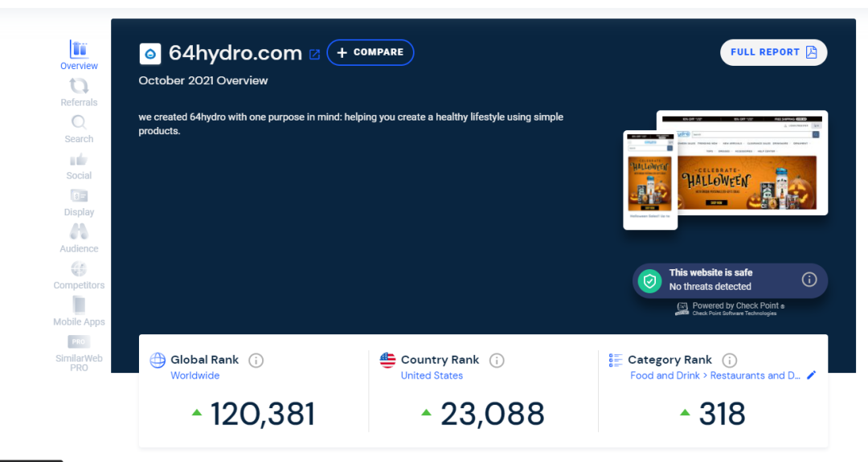The image size is (868, 462).
Task: Open Food and Drink category link
Action: tap(714, 375)
